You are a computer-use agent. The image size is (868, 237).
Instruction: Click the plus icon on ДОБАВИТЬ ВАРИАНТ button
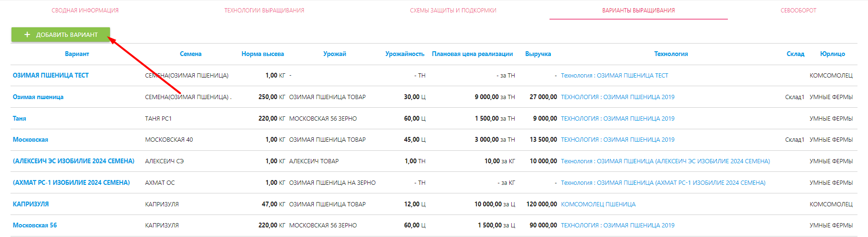click(27, 34)
